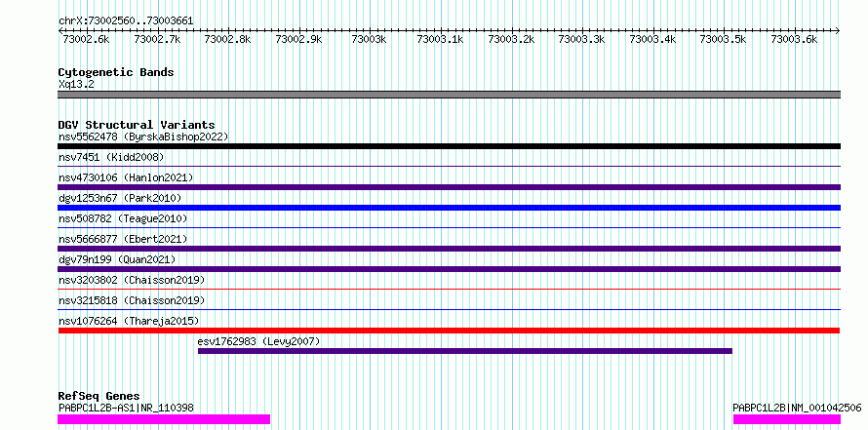Click ruler position 73002.9k
The image size is (868, 430).
point(298,39)
